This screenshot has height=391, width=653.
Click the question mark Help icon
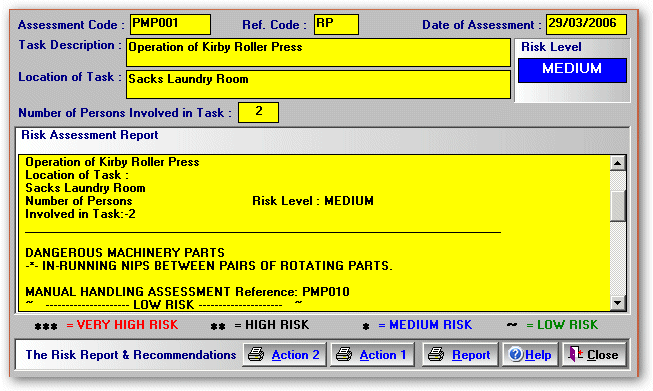tap(516, 354)
